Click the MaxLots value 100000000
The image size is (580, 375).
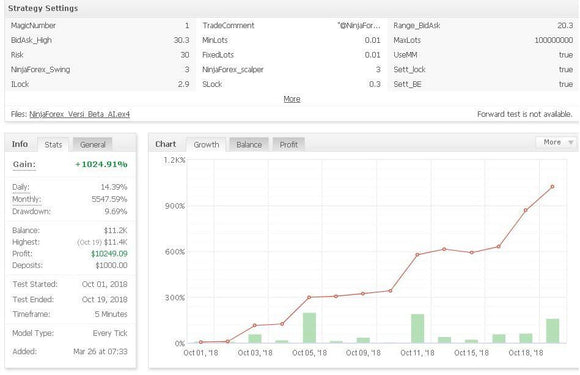[x=554, y=40]
